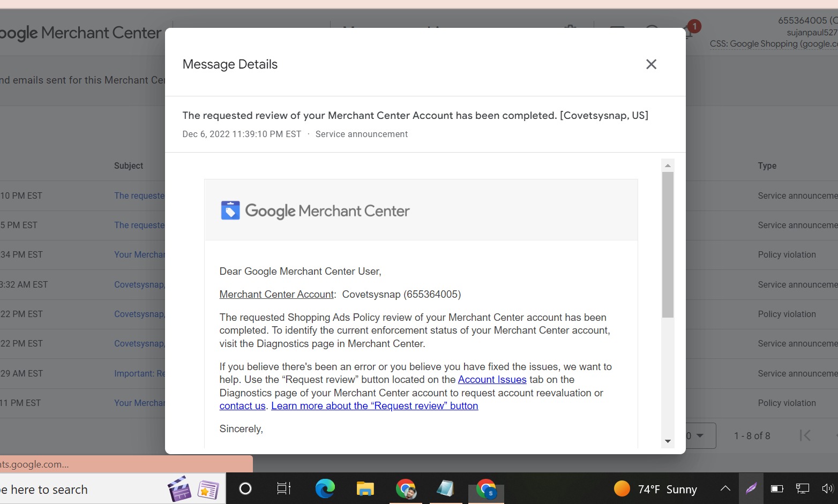Open the 'Important: Re' message subject
Viewport: 838px width, 504px height.
point(139,374)
